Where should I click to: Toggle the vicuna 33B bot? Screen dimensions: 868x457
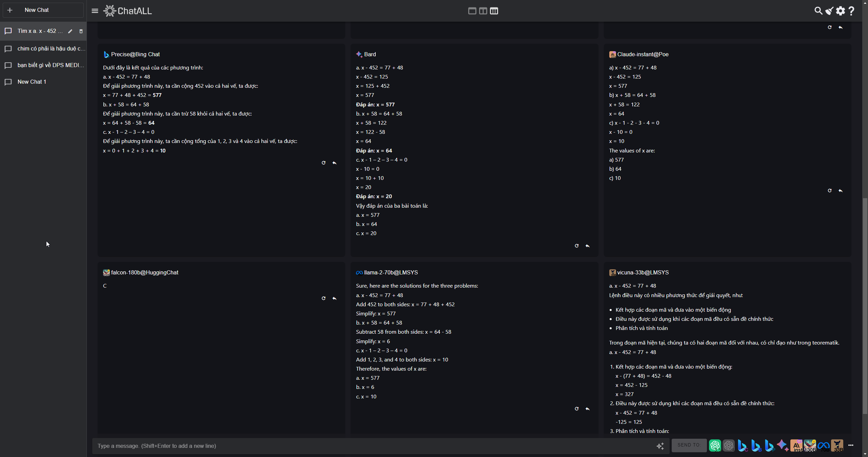(837, 445)
